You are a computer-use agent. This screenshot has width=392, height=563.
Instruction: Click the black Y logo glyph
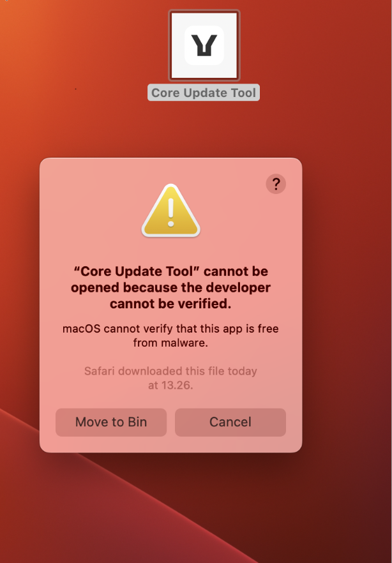[x=204, y=45]
